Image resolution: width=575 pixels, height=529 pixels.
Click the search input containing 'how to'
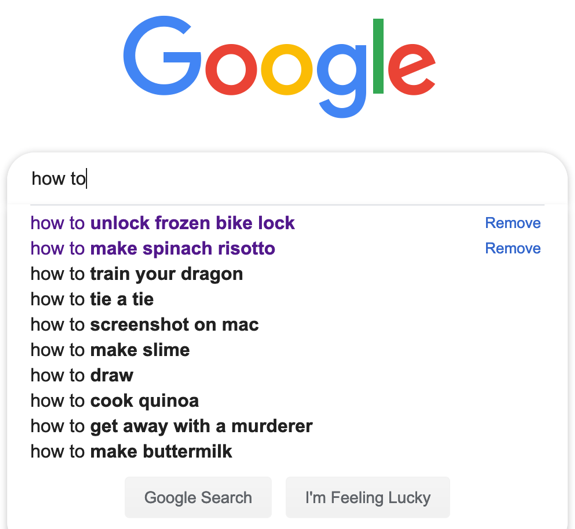(x=288, y=179)
